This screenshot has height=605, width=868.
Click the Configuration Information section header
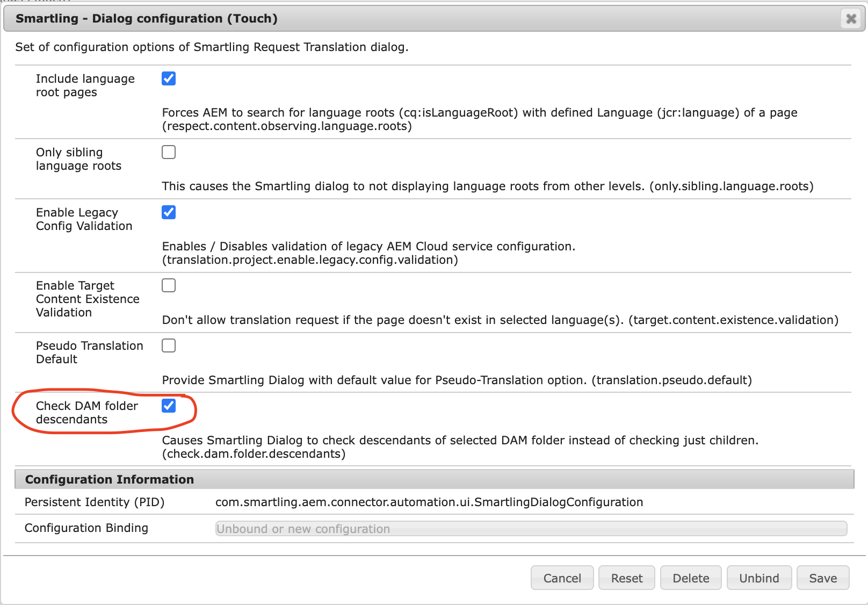coord(434,479)
